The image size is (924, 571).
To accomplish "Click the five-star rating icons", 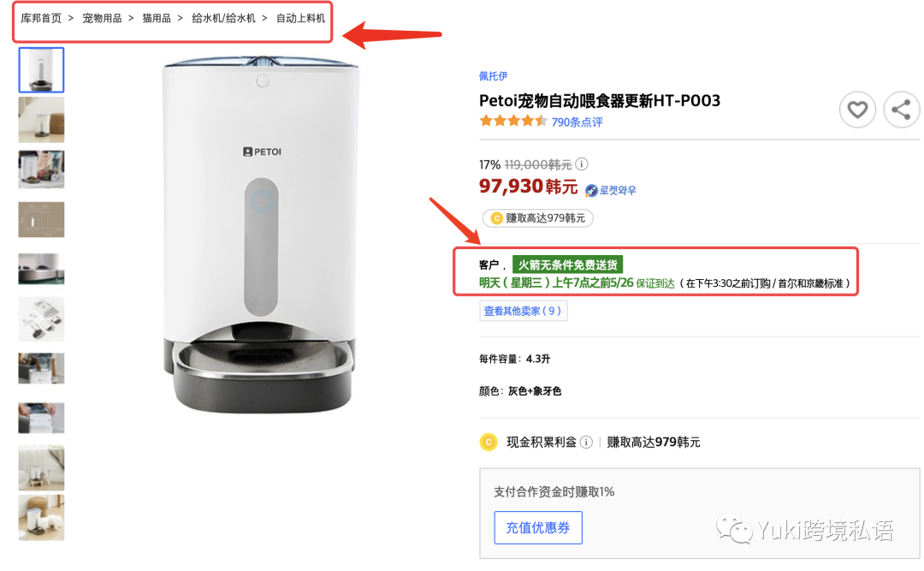I will point(513,122).
